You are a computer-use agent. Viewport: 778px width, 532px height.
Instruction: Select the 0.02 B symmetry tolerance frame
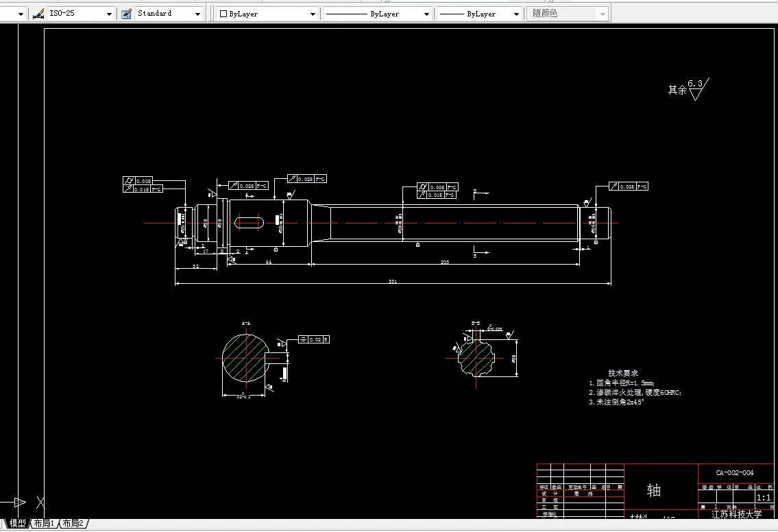click(313, 339)
